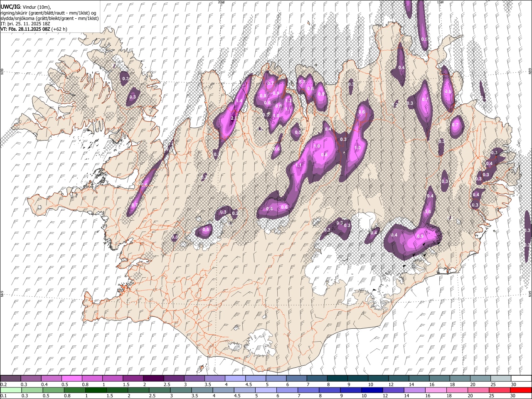Select the red-pink 25–30 swatch in bottom legend row
Image resolution: width=532 pixels, height=399 pixels.
click(x=500, y=390)
